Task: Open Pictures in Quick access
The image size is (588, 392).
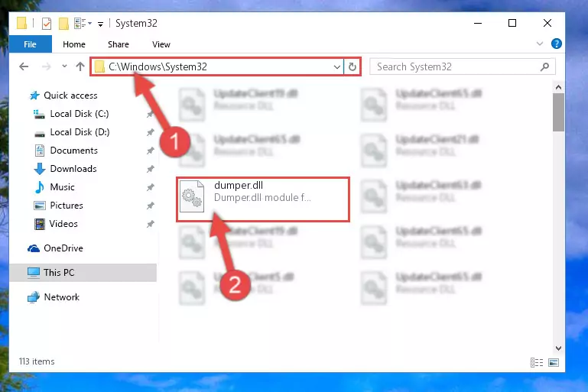Action: (67, 206)
